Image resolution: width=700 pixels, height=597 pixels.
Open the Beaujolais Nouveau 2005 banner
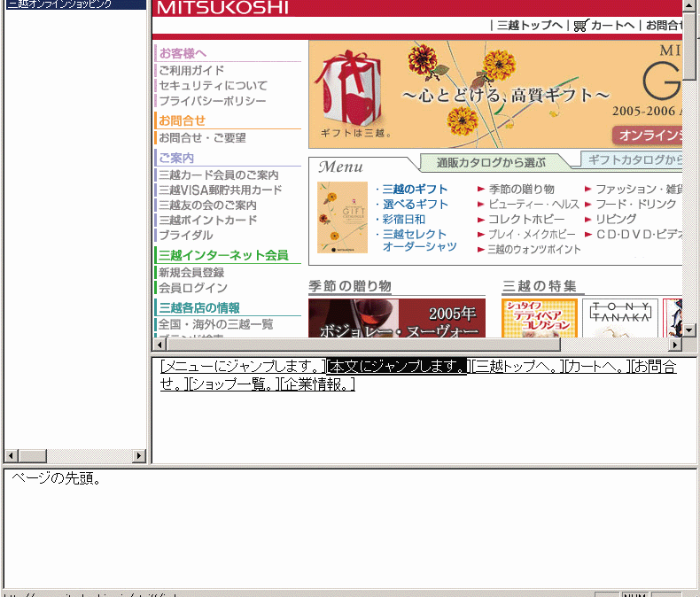(x=397, y=318)
